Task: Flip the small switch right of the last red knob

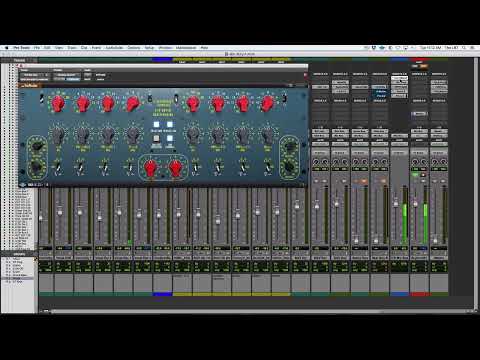Action: [284, 98]
